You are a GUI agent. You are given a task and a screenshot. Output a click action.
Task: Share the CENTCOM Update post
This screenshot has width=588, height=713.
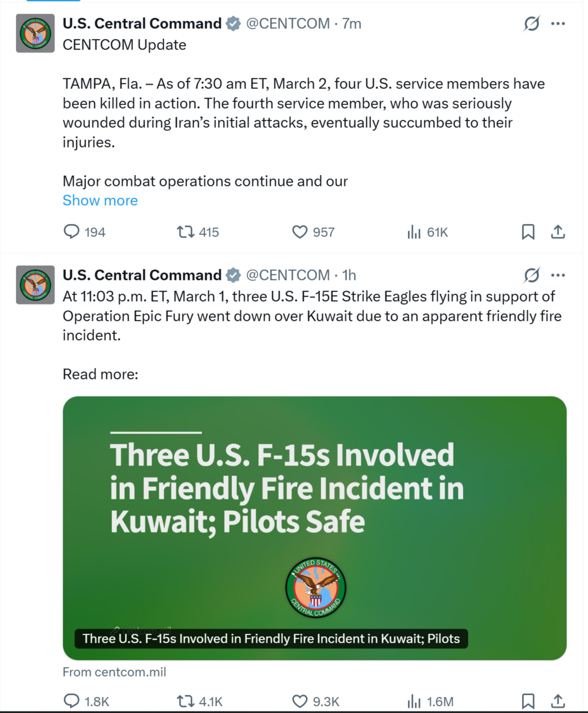(558, 232)
